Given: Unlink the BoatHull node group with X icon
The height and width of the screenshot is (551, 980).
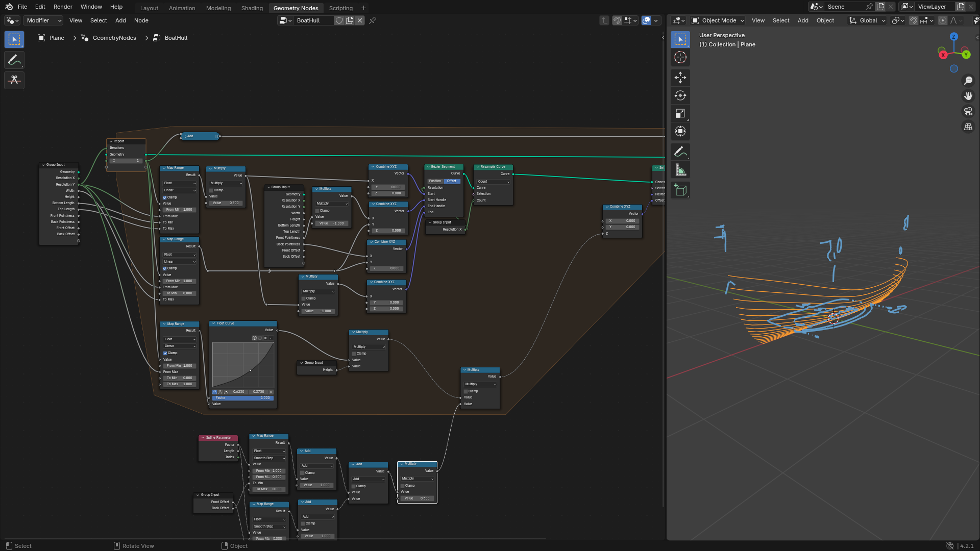Looking at the screenshot, I should click(x=360, y=20).
